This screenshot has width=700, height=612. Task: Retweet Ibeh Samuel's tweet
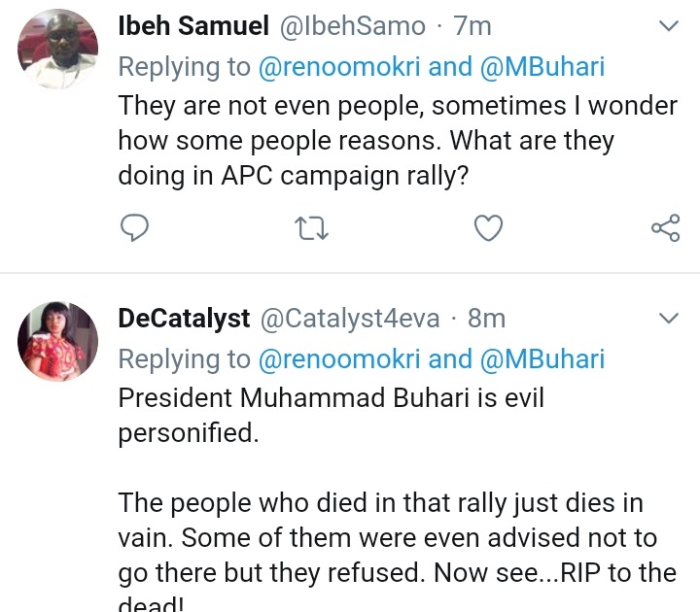coord(311,228)
